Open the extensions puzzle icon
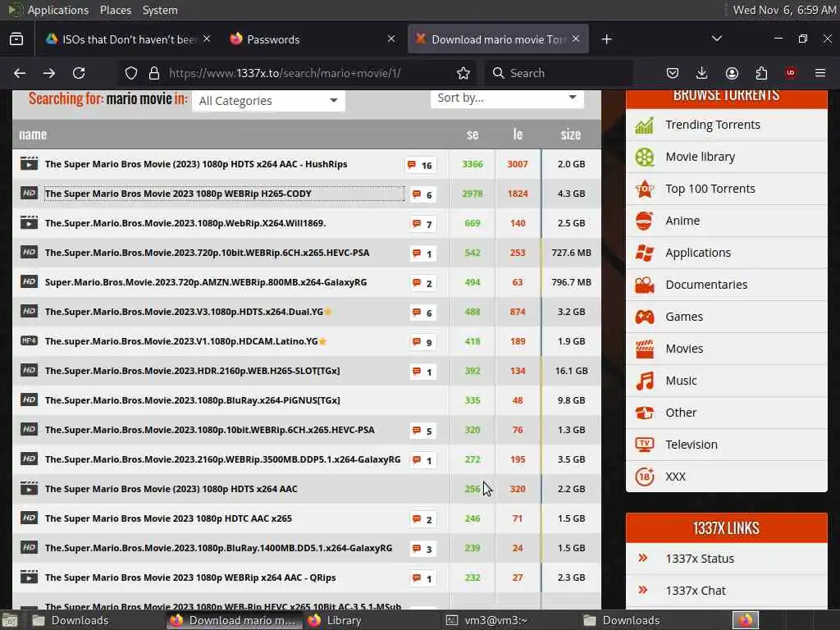Image resolution: width=840 pixels, height=630 pixels. pyautogui.click(x=761, y=73)
